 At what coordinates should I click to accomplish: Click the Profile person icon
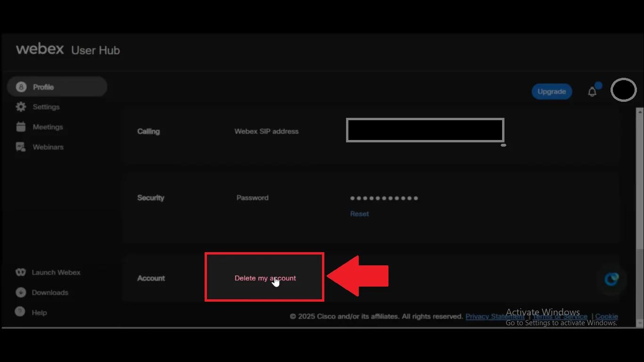(x=21, y=87)
